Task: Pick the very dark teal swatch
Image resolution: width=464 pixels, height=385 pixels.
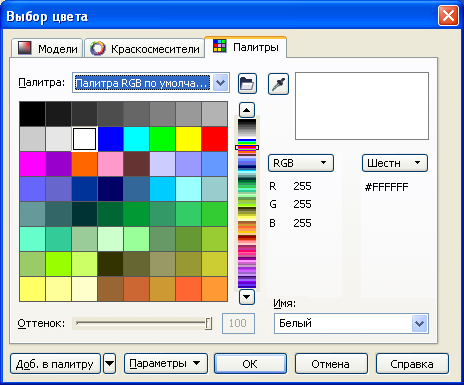Action: [85, 214]
